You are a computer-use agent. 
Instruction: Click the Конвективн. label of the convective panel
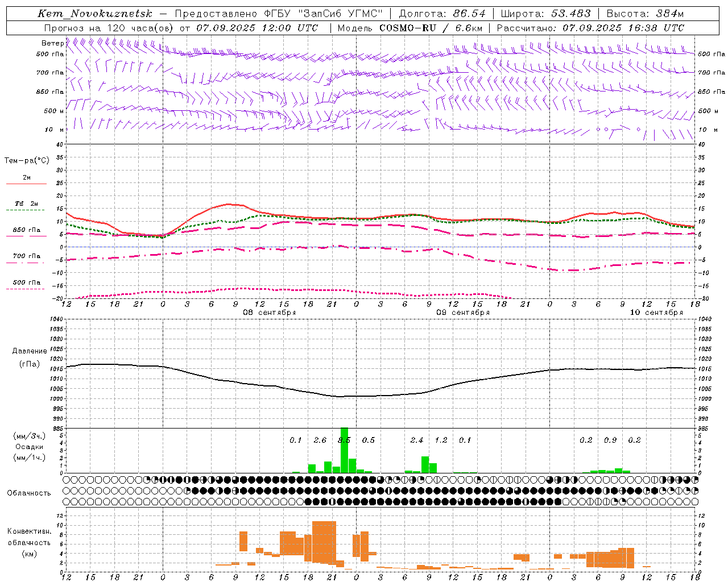click(x=30, y=531)
